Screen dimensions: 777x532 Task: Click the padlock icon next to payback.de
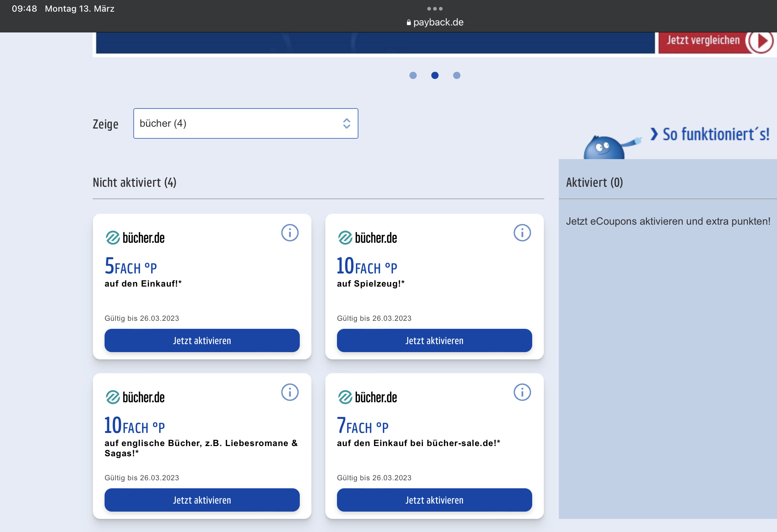click(409, 23)
